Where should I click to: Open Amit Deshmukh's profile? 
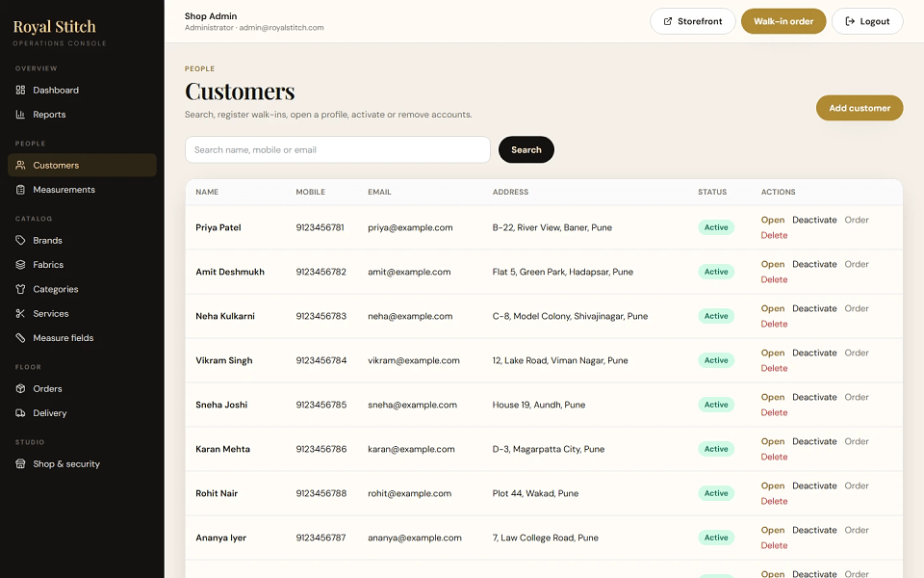click(773, 264)
